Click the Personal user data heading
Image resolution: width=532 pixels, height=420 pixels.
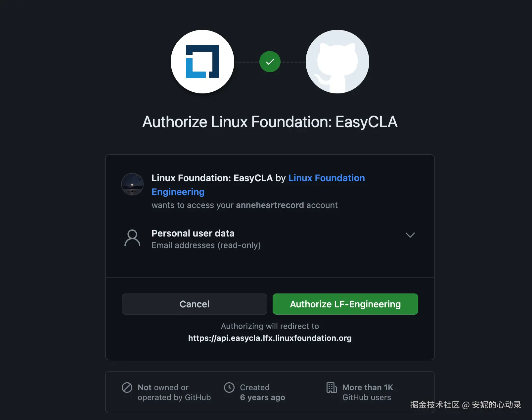pyautogui.click(x=193, y=233)
